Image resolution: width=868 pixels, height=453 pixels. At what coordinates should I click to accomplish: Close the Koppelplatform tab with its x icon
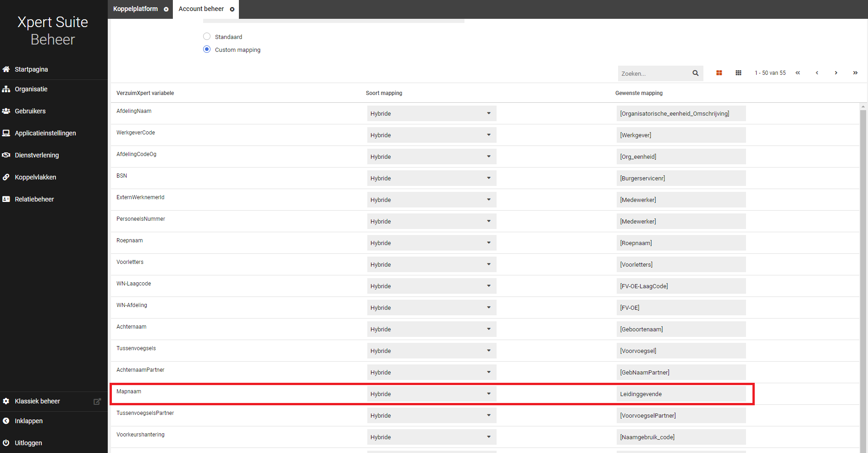pyautogui.click(x=166, y=9)
